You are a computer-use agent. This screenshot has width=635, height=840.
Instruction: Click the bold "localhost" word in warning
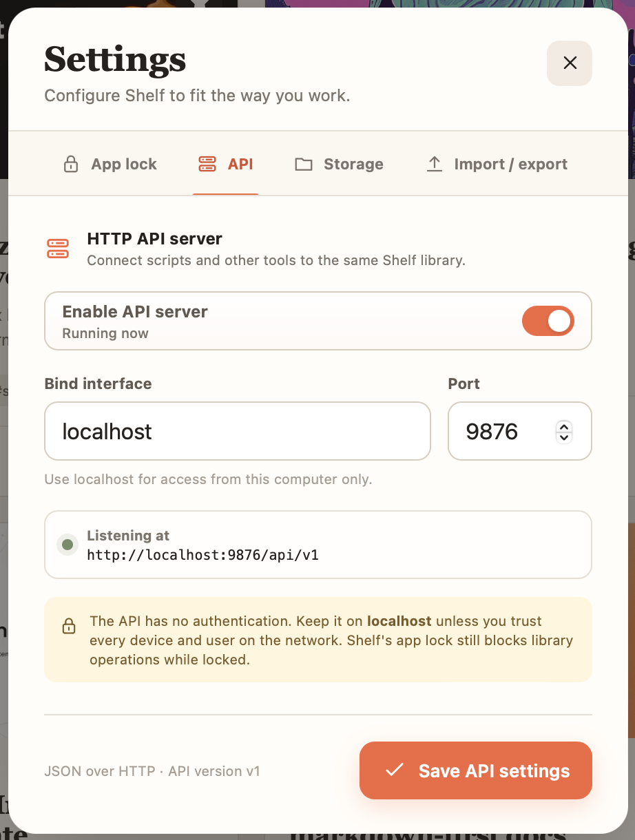[399, 621]
